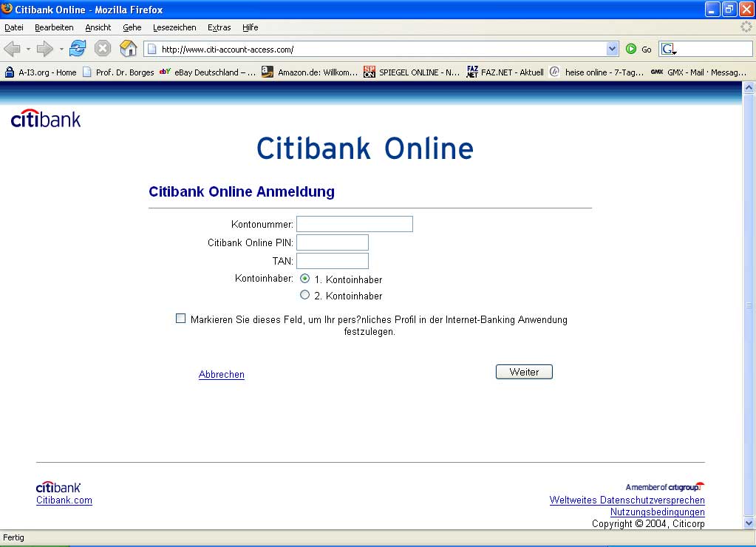Click the Google search engine icon
The image size is (756, 547).
pyautogui.click(x=668, y=49)
